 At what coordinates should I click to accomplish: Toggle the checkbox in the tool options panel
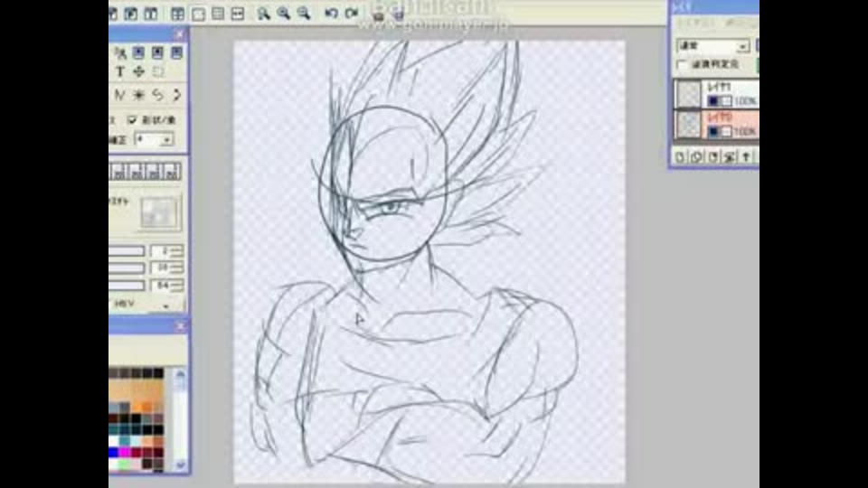tap(132, 120)
